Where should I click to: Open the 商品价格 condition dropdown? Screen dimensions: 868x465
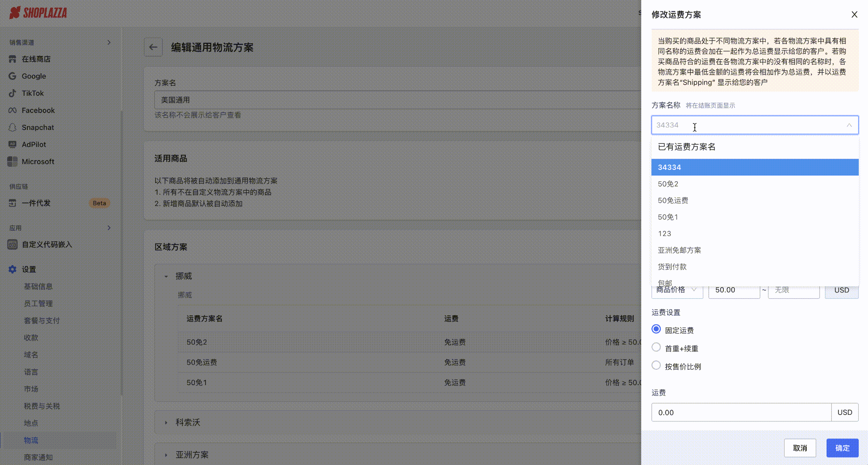(x=677, y=290)
